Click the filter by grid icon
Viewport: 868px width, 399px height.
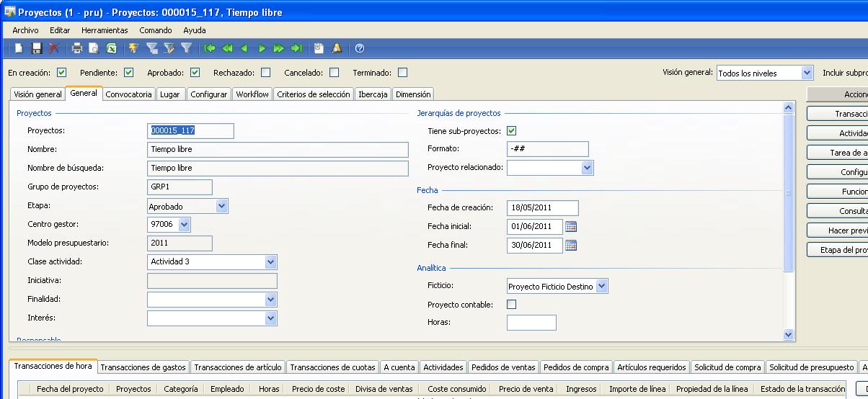(151, 48)
